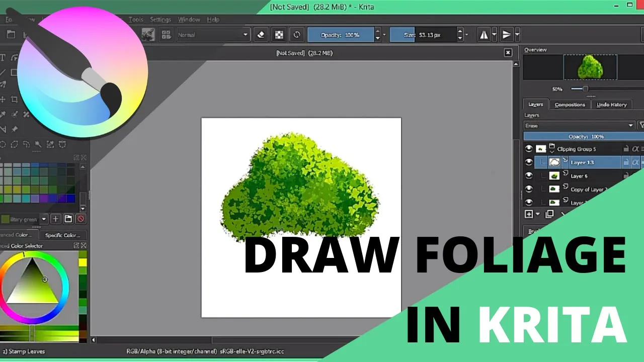The width and height of the screenshot is (644, 362).
Task: Click the Overview thumbnail of the bush
Action: 590,67
